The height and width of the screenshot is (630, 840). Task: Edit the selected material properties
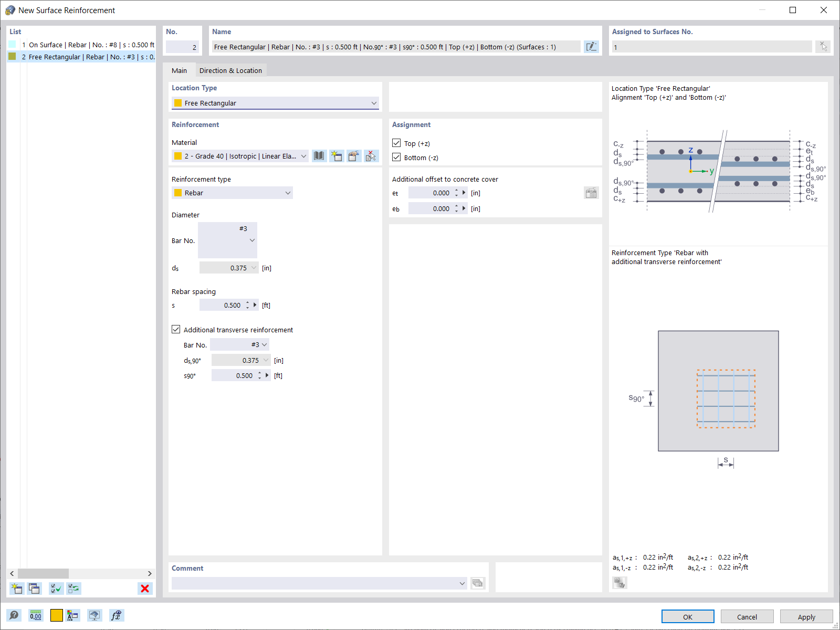[x=354, y=156]
